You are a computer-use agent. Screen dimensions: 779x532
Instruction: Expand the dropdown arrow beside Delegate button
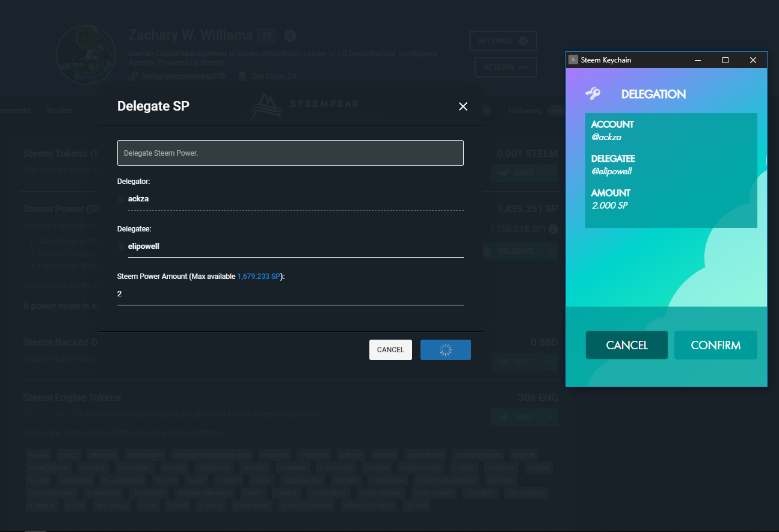(x=550, y=251)
